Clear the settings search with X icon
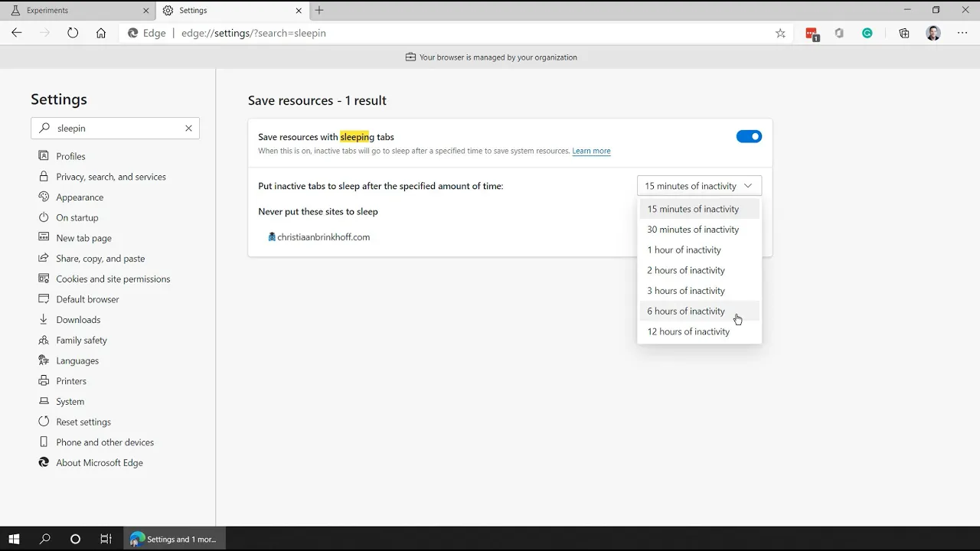The height and width of the screenshot is (551, 980). (188, 129)
